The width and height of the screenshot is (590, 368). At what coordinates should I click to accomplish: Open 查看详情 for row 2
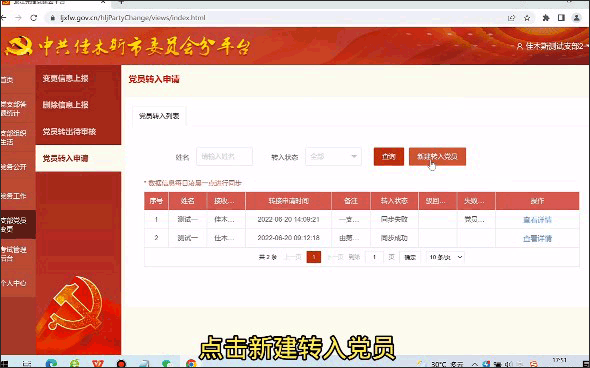click(x=537, y=238)
